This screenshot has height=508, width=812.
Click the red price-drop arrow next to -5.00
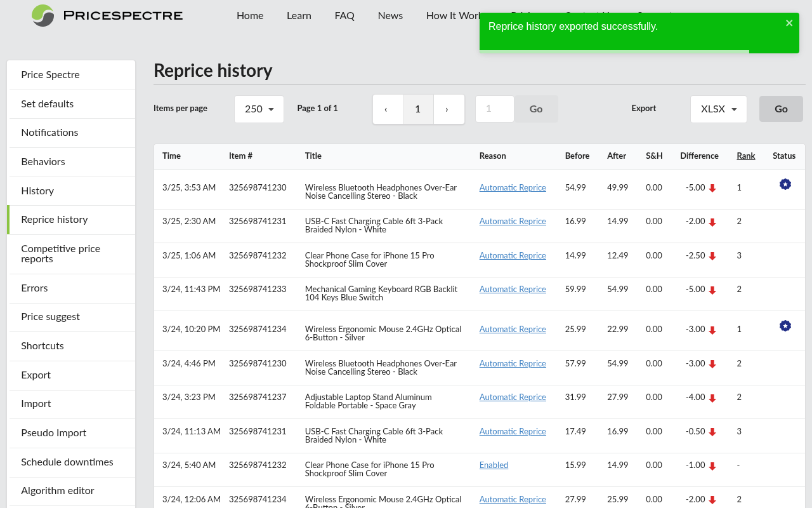point(713,187)
